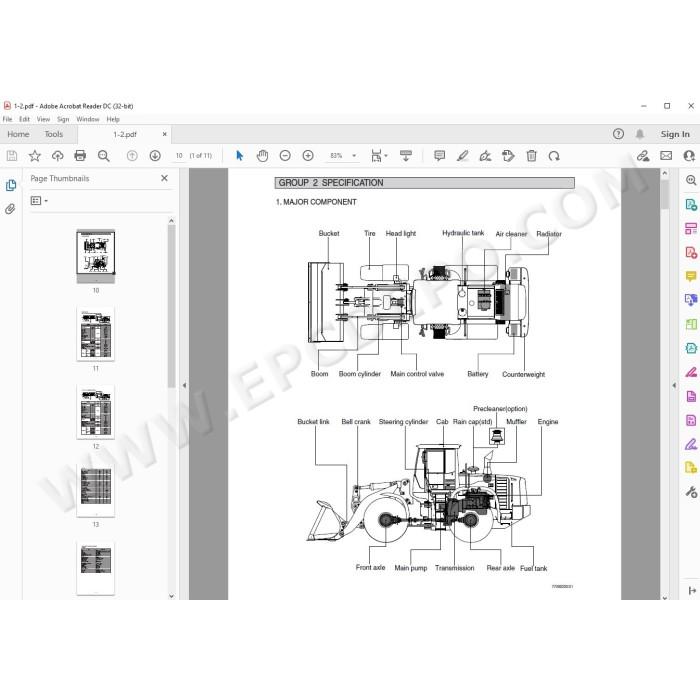Click the stamp tool icon

pyautogui.click(x=508, y=156)
